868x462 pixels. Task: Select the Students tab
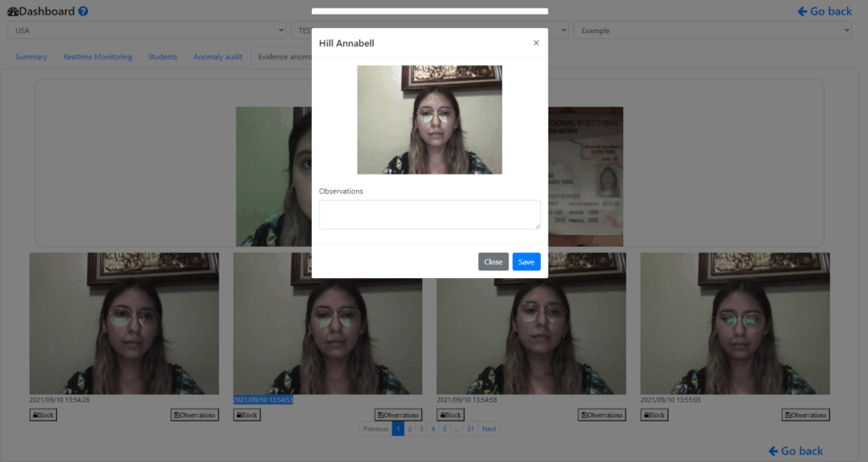pos(163,57)
